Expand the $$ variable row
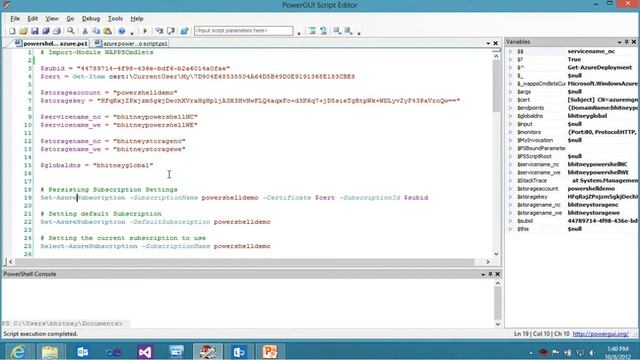The width and height of the screenshot is (640, 360). pyautogui.click(x=510, y=51)
